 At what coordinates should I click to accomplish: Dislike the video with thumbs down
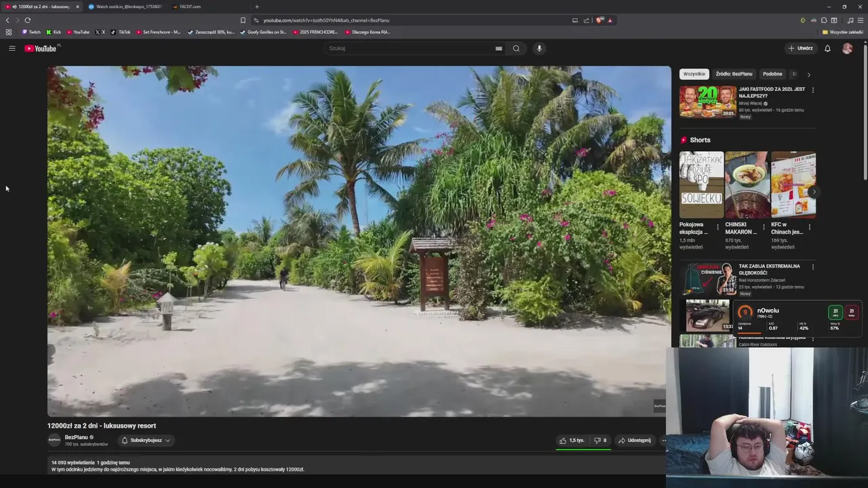coord(601,441)
